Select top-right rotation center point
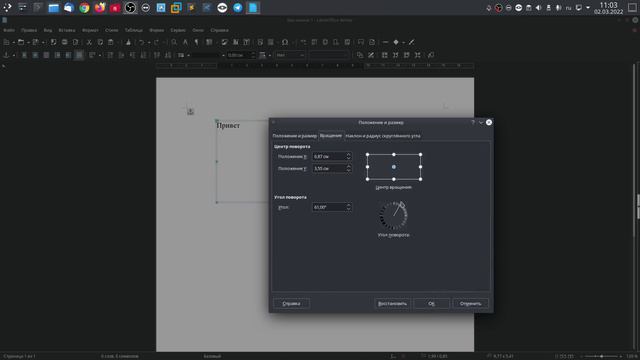 420,155
